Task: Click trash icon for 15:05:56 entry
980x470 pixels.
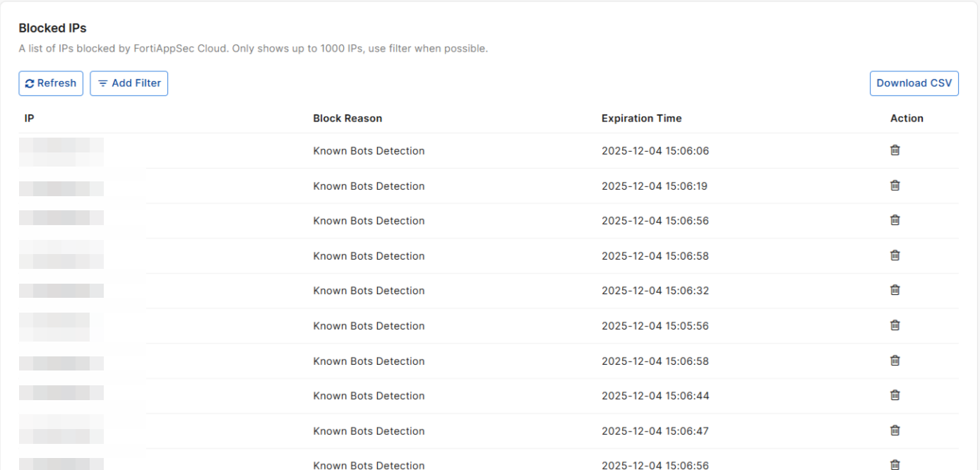Action: pyautogui.click(x=895, y=325)
